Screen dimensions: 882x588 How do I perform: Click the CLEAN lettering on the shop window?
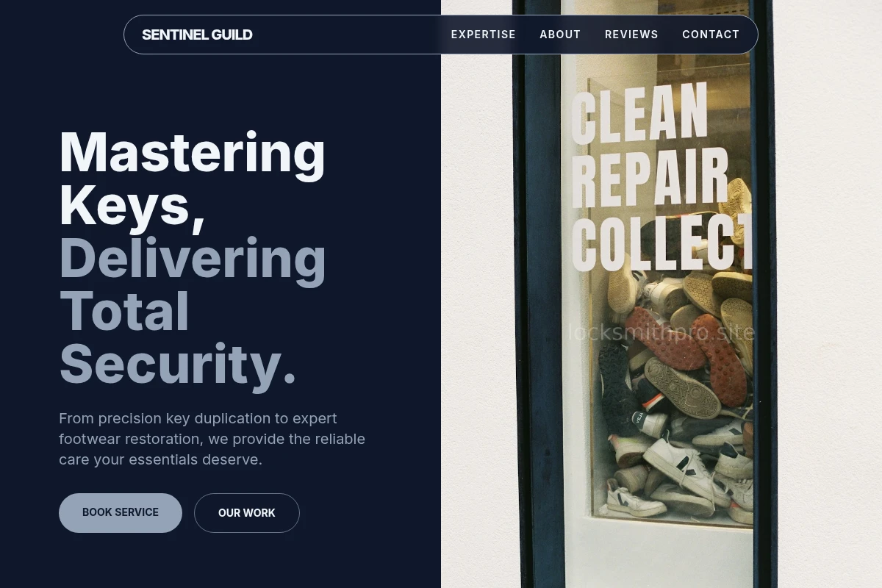(639, 114)
